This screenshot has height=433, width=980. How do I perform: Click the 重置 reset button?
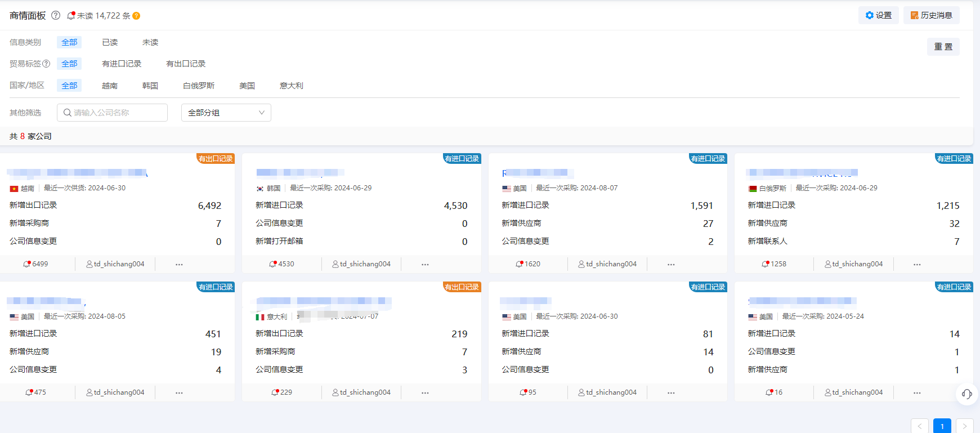(x=943, y=47)
